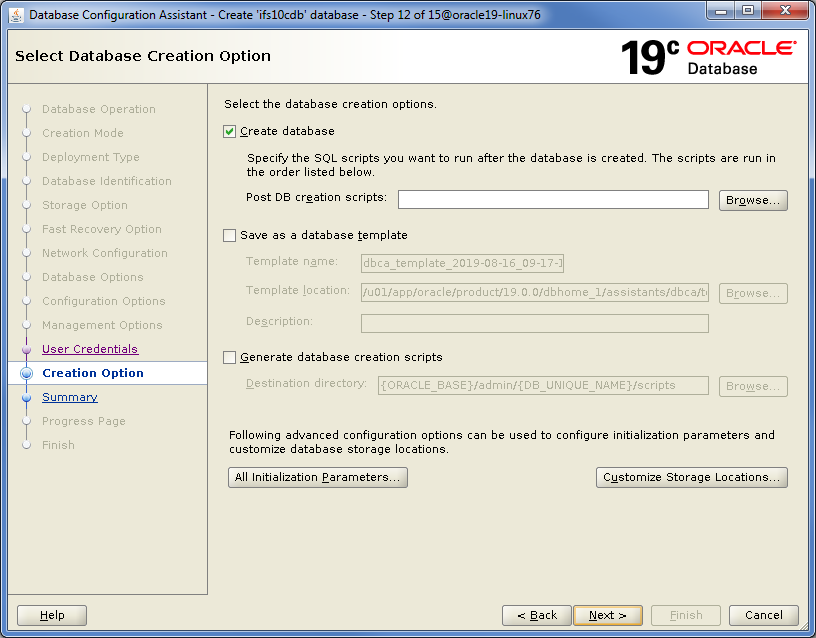Maximize the Database Configuration Assistant window
Screen dimensions: 816x638
tap(748, 11)
